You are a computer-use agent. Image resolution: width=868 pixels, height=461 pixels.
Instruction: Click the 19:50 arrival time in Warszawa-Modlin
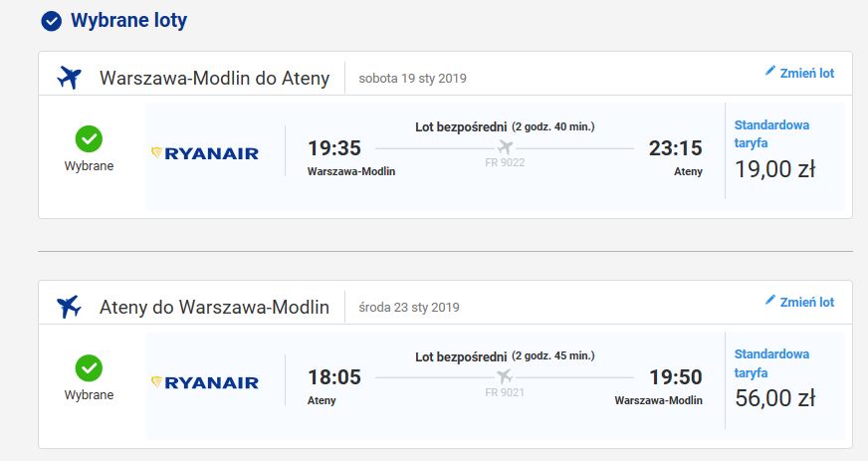[675, 377]
